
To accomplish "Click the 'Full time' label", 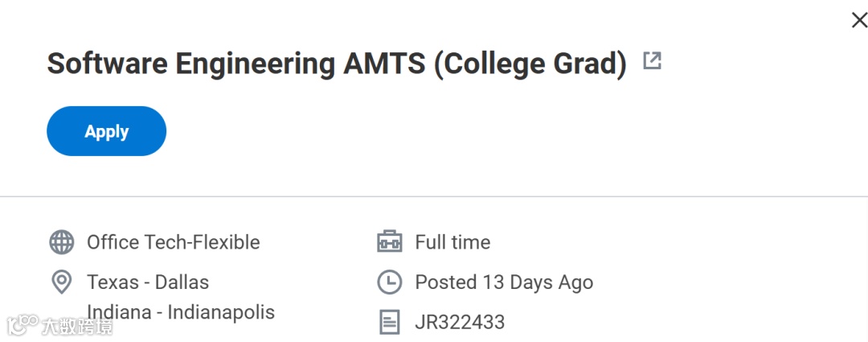I will (452, 242).
